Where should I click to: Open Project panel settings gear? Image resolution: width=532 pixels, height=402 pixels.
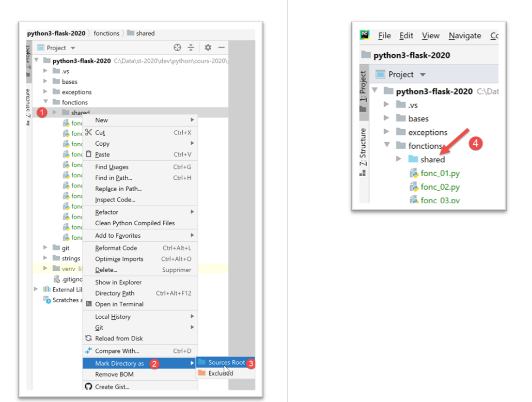(x=208, y=48)
